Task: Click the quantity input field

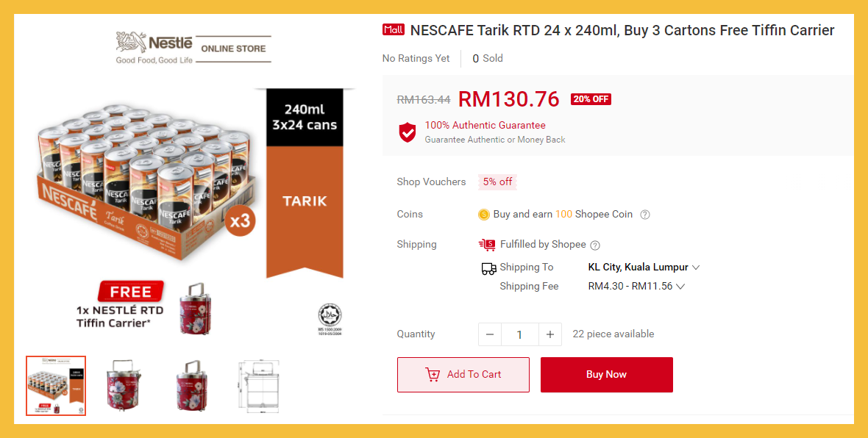Action: point(519,334)
